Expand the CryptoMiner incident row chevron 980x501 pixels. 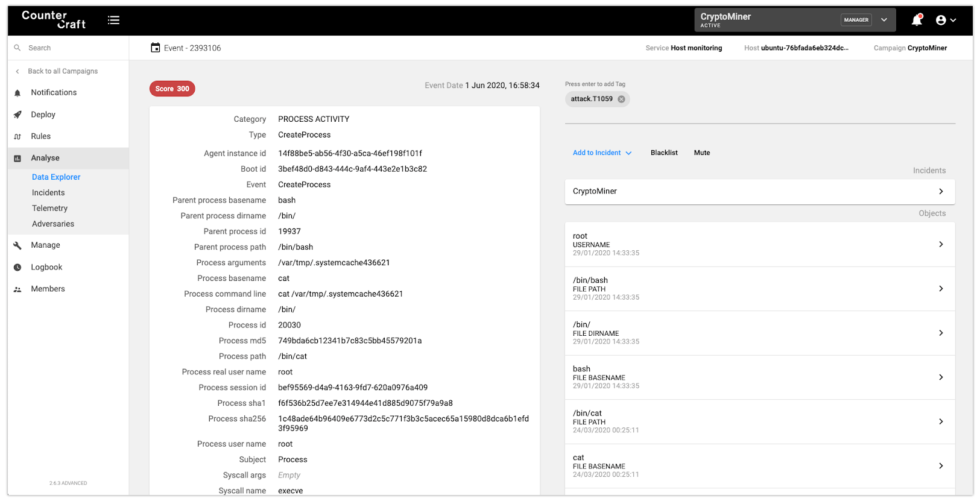[x=941, y=191]
